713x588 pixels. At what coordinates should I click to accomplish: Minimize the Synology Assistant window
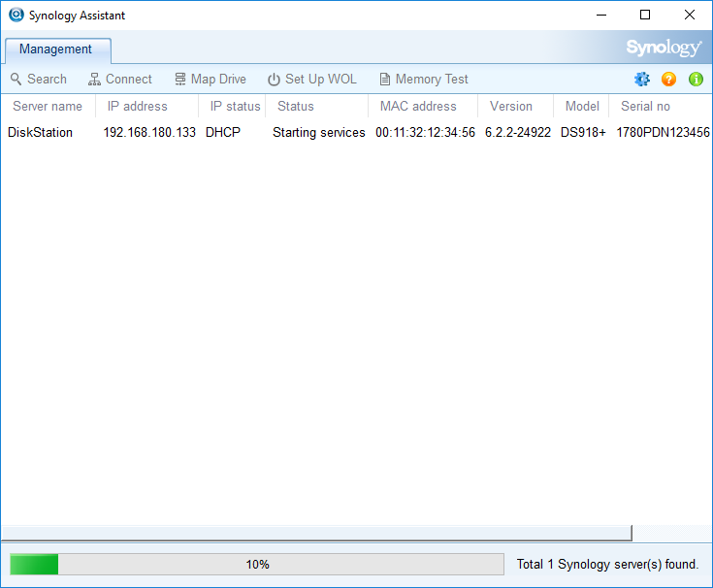(601, 15)
